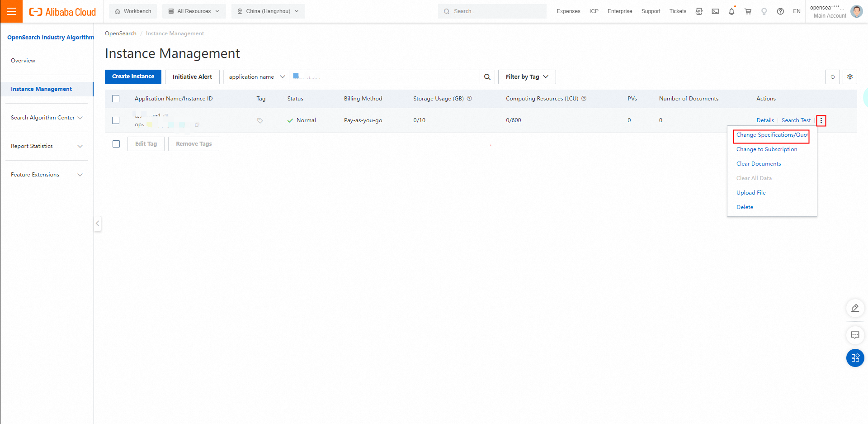The height and width of the screenshot is (424, 868).
Task: Expand Feature Extensions menu
Action: tap(47, 175)
